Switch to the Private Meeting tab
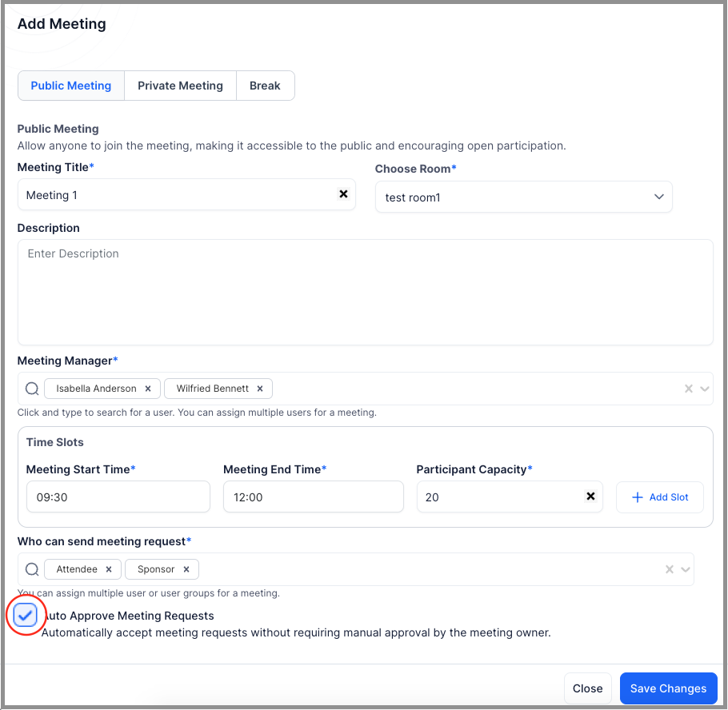728x710 pixels. click(180, 86)
